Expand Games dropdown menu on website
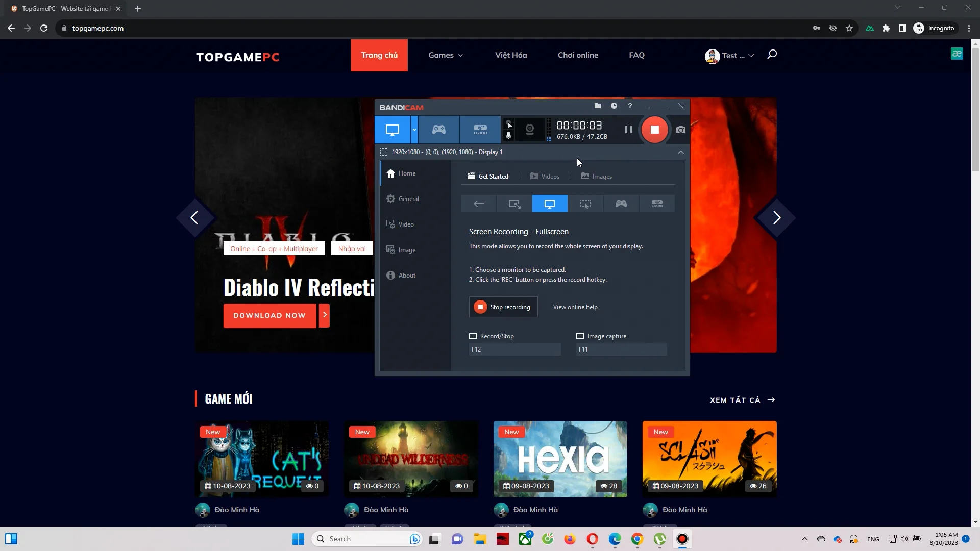This screenshot has height=551, width=980. [446, 55]
